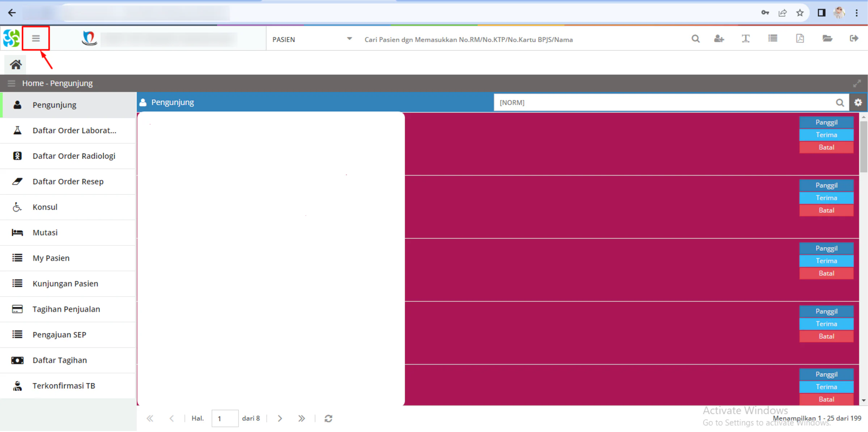868x432 pixels.
Task: Click Panggil on the third visitor row
Action: coord(826,248)
